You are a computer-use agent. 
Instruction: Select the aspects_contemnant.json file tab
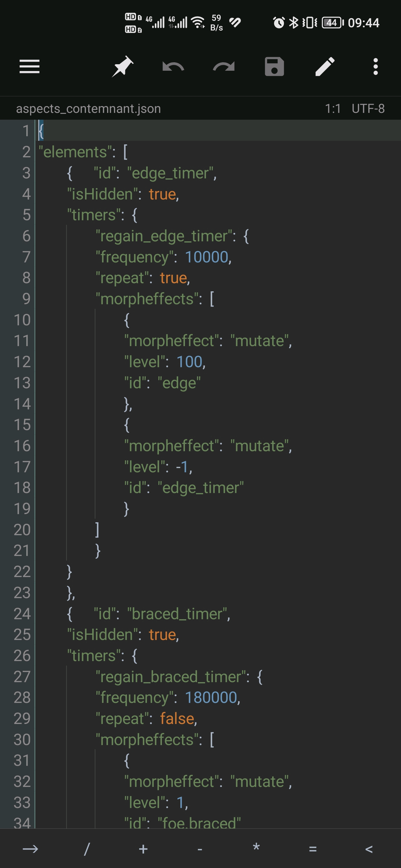tap(88, 108)
